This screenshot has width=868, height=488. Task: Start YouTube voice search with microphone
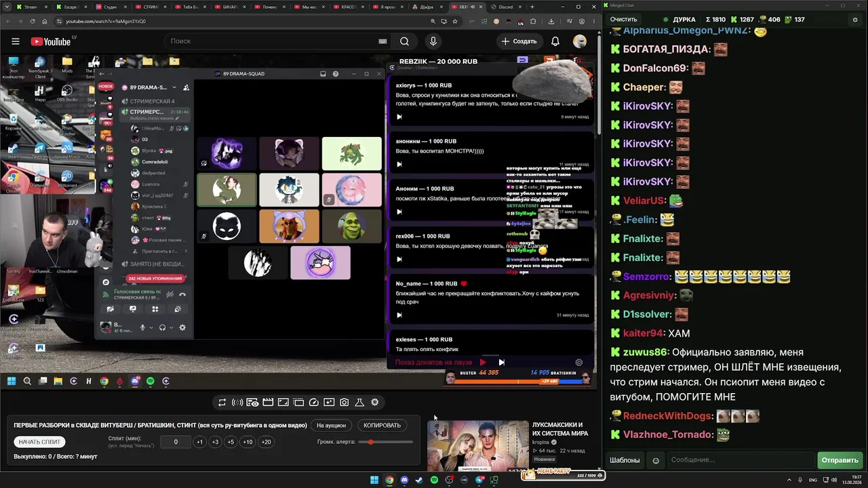433,41
